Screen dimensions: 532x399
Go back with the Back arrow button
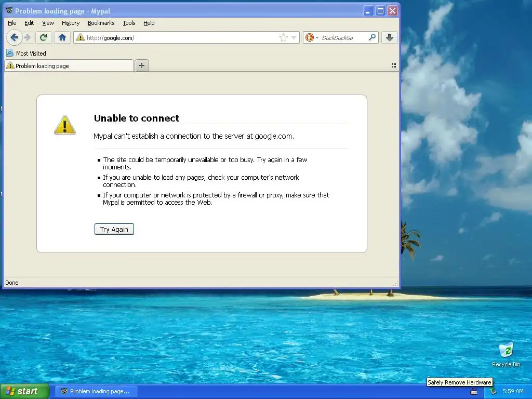coord(14,37)
